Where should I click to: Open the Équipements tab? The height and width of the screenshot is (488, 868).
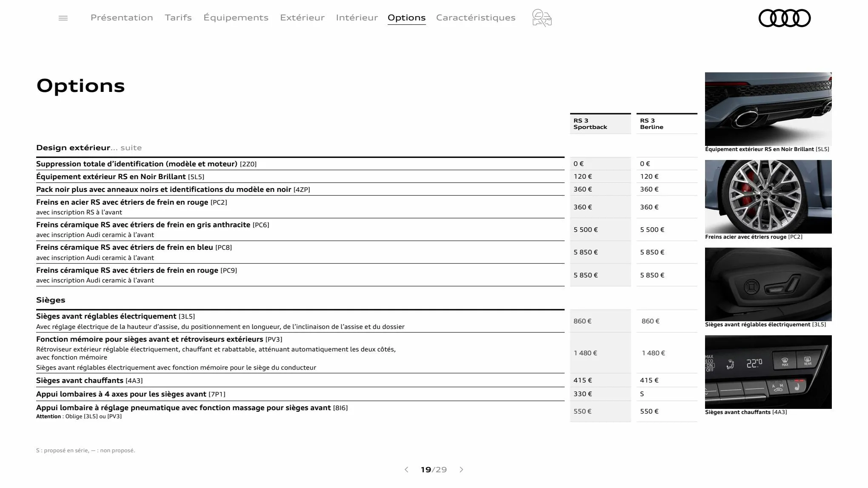point(236,17)
